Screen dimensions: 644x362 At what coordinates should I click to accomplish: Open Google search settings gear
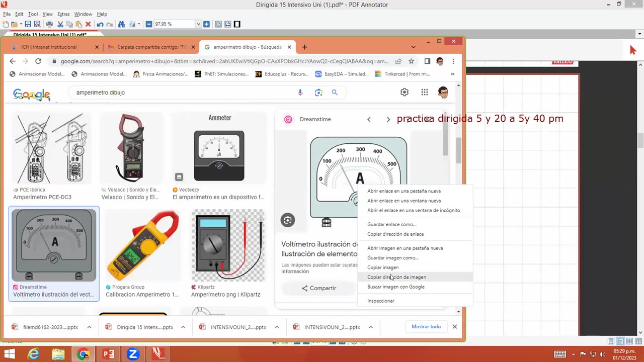pyautogui.click(x=405, y=93)
